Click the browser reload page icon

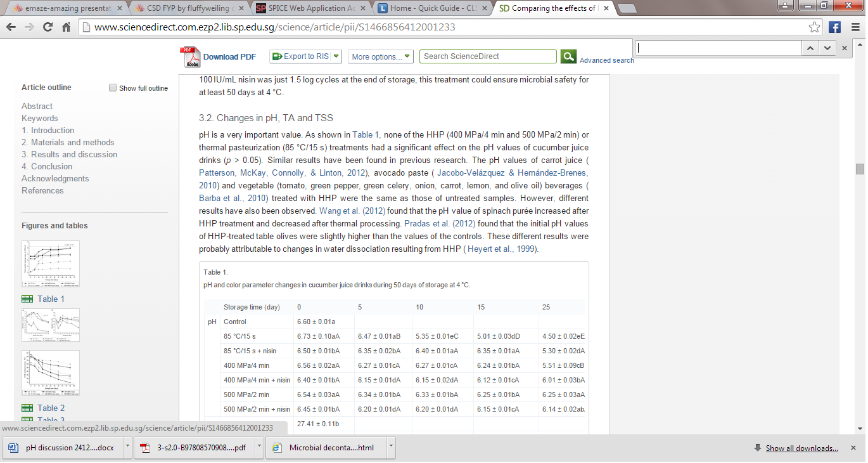(48, 27)
